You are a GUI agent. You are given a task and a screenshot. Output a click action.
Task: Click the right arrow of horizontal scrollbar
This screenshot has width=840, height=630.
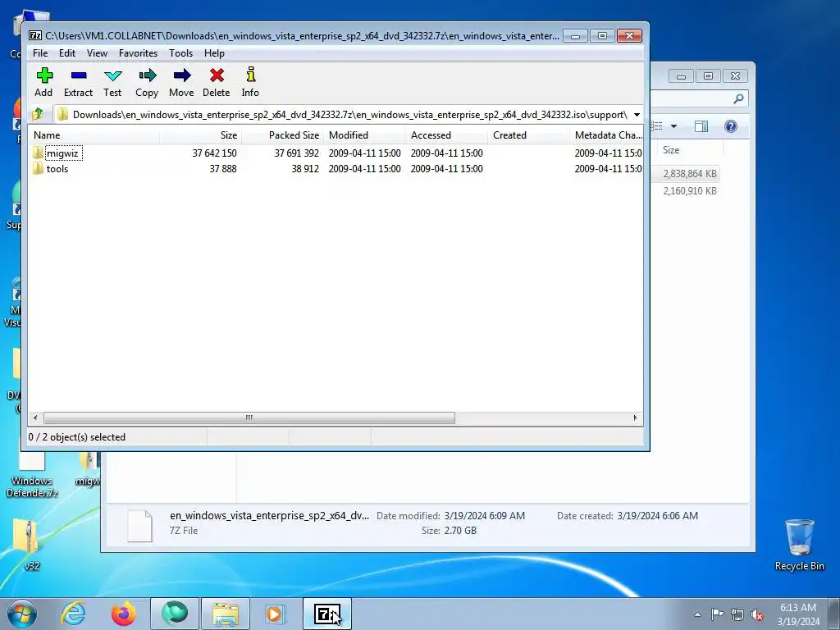tap(636, 418)
